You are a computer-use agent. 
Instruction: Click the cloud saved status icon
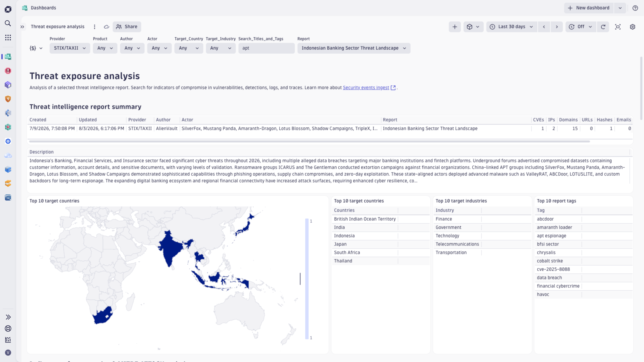tap(106, 27)
